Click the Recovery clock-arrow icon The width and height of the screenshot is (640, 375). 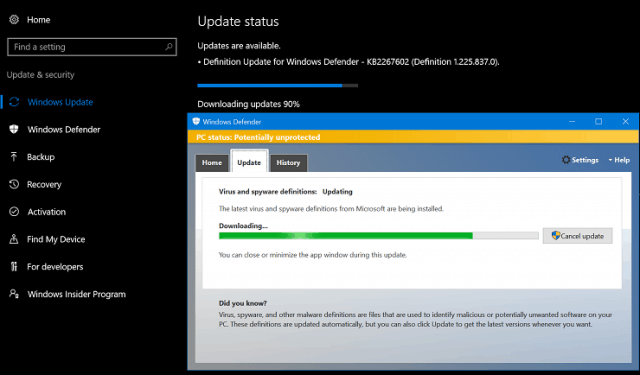14,184
